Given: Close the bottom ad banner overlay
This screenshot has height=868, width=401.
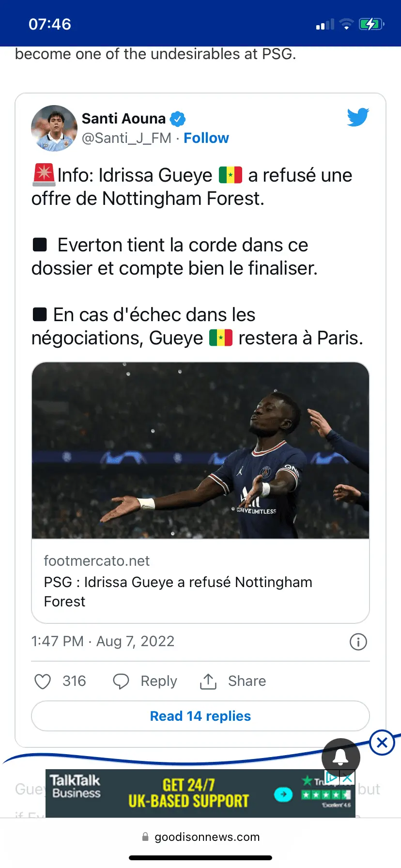Looking at the screenshot, I should coord(382,742).
